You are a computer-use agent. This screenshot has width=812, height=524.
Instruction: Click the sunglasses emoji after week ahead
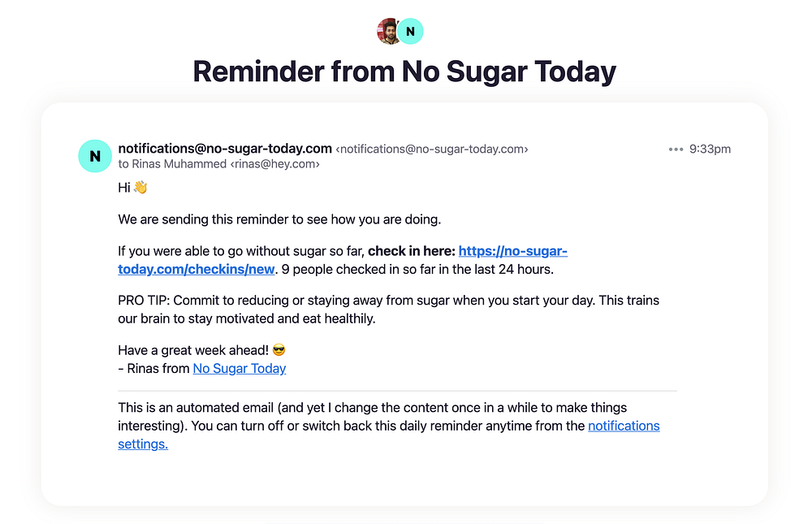[x=279, y=351]
